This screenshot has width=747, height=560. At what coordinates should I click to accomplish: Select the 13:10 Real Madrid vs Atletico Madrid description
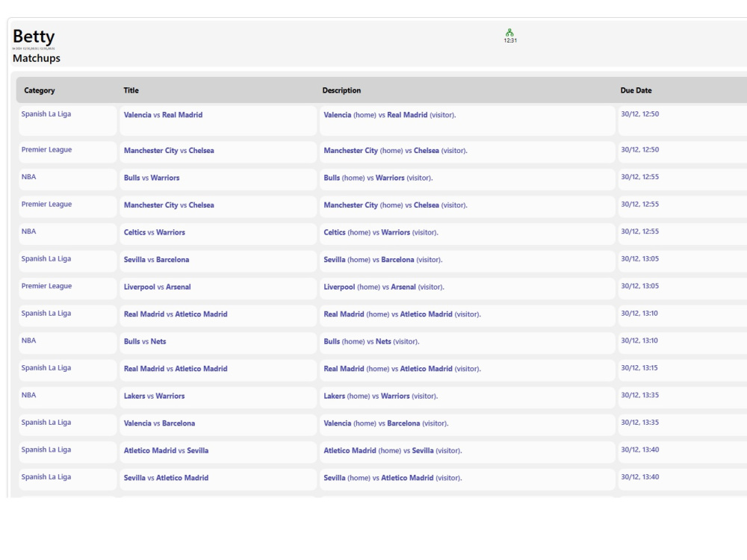point(402,314)
